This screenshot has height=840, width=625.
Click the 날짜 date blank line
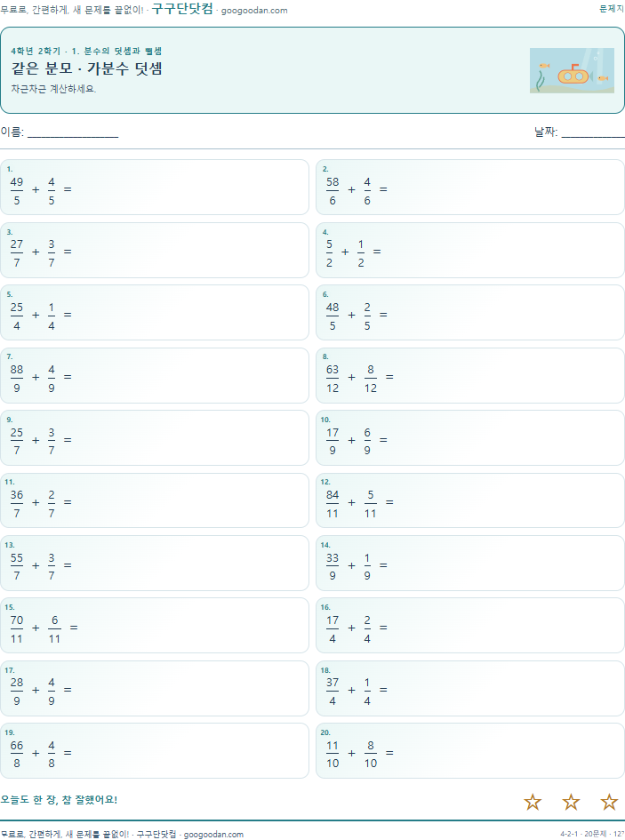(x=593, y=132)
